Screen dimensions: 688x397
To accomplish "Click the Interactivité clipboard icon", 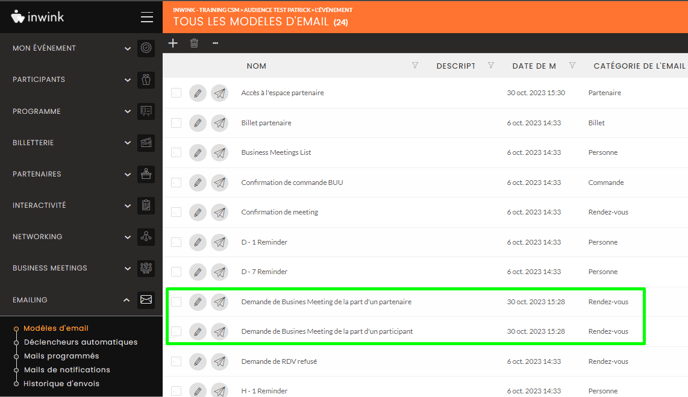I will point(146,205).
